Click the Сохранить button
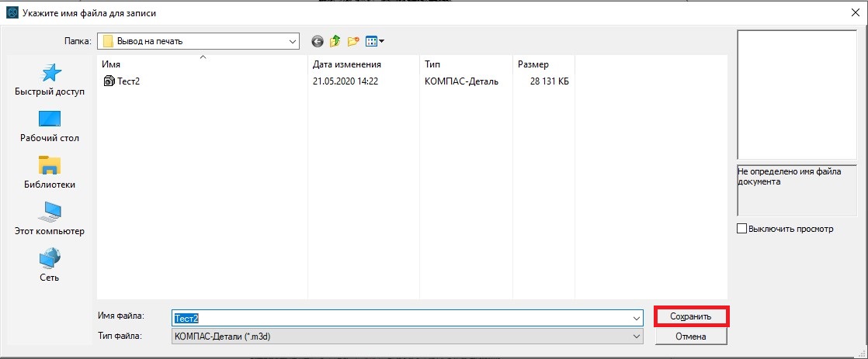 click(690, 316)
